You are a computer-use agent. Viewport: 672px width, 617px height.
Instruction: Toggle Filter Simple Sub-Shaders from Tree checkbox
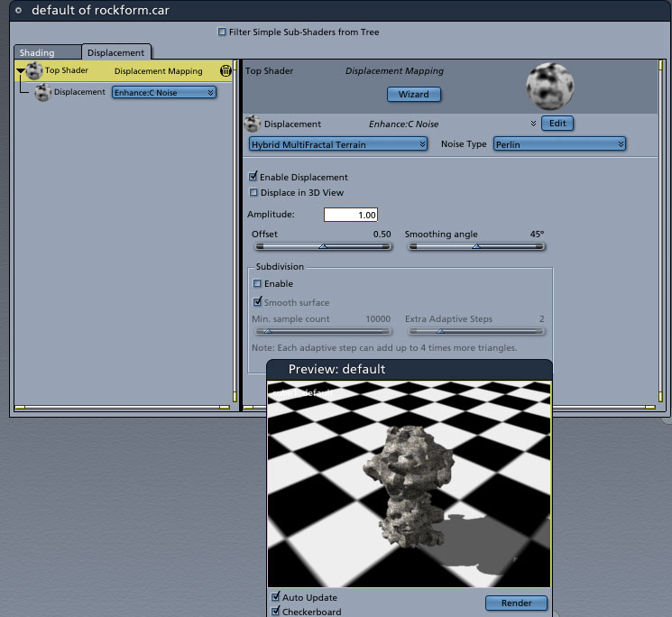pyautogui.click(x=223, y=32)
